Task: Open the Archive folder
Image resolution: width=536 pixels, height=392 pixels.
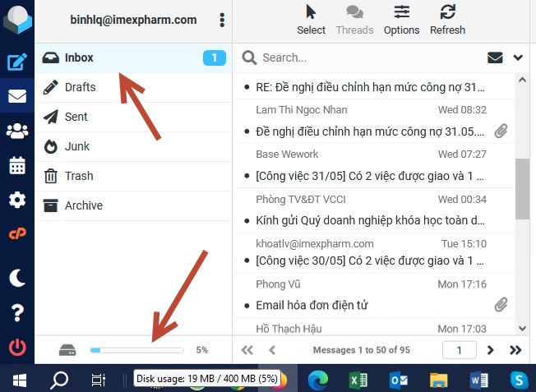Action: coord(133,205)
